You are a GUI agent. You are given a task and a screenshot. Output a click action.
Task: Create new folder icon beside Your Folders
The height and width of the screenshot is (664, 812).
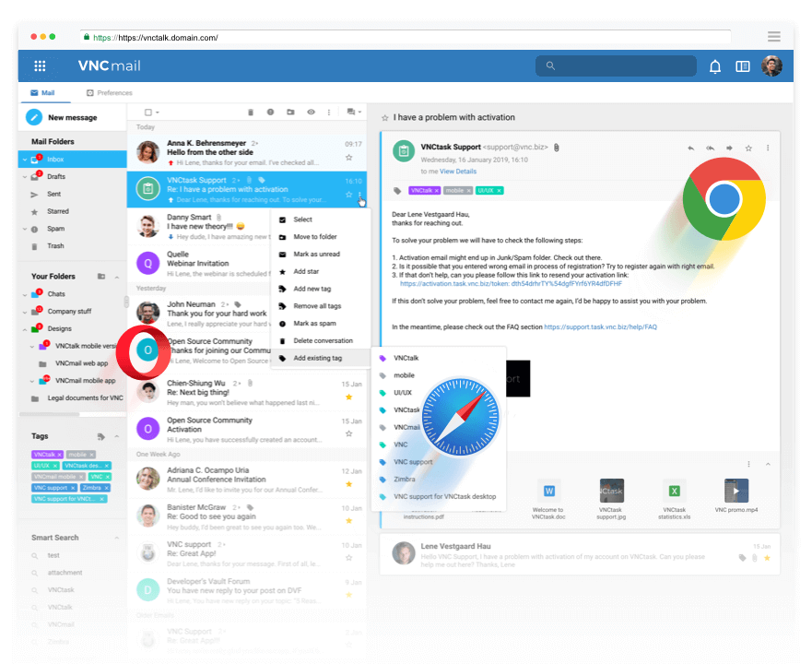click(101, 277)
